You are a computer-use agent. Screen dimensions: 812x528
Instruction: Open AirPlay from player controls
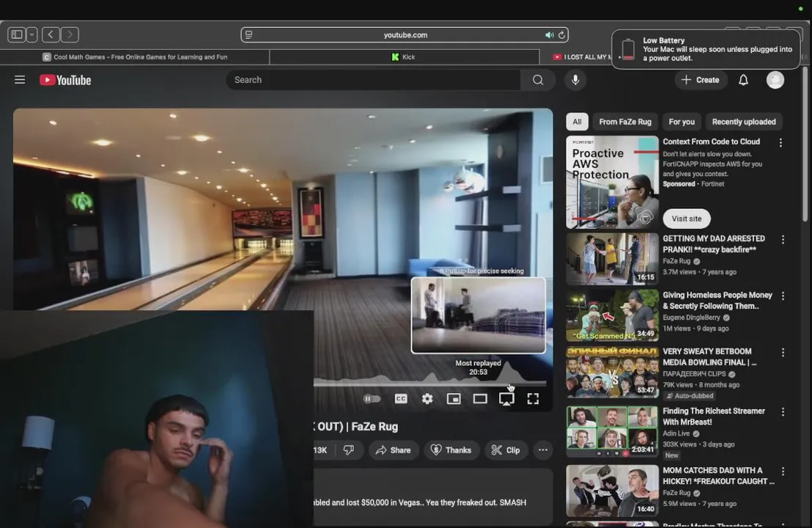tap(506, 398)
